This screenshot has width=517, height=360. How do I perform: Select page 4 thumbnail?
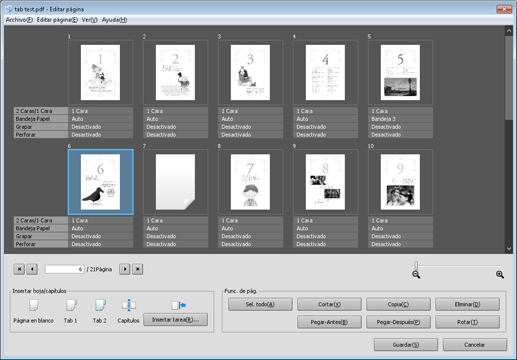[x=325, y=72]
